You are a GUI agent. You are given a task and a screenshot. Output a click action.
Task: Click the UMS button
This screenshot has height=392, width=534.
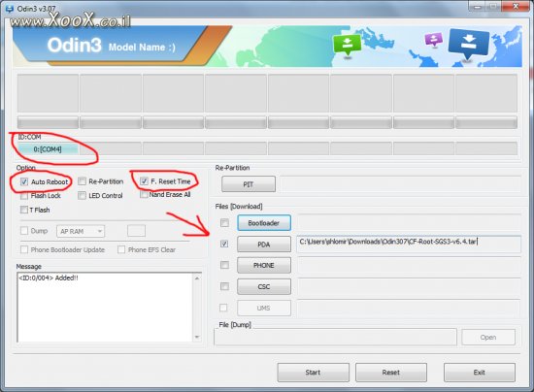point(264,308)
